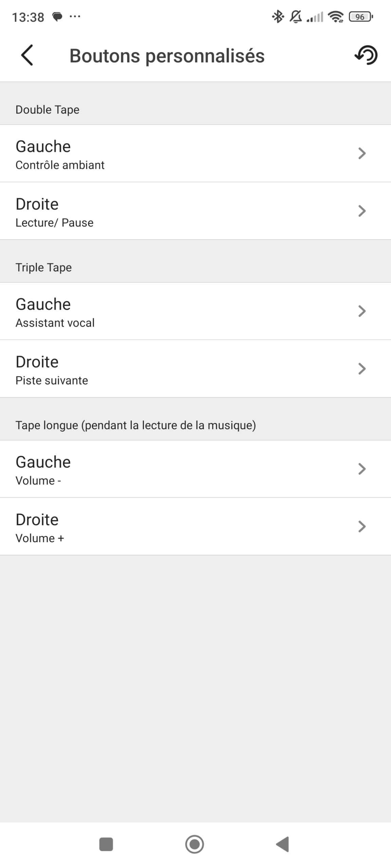Tap the chat bubble notification icon
The height and width of the screenshot is (868, 391).
57,16
